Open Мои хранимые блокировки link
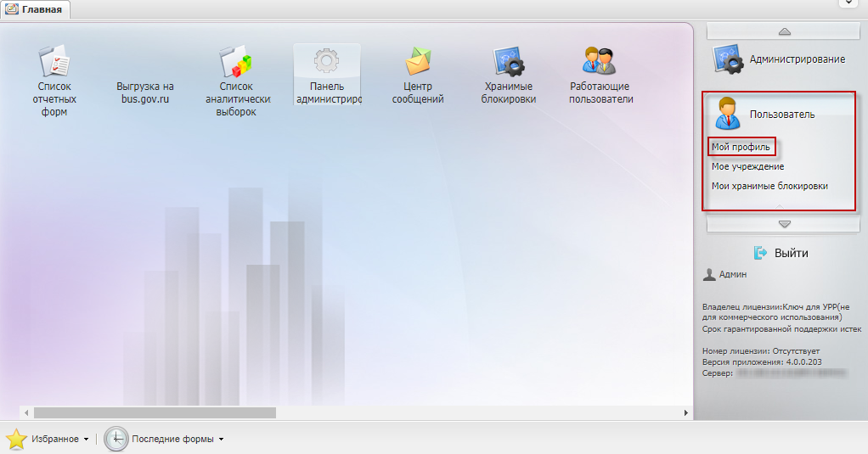 (x=769, y=186)
